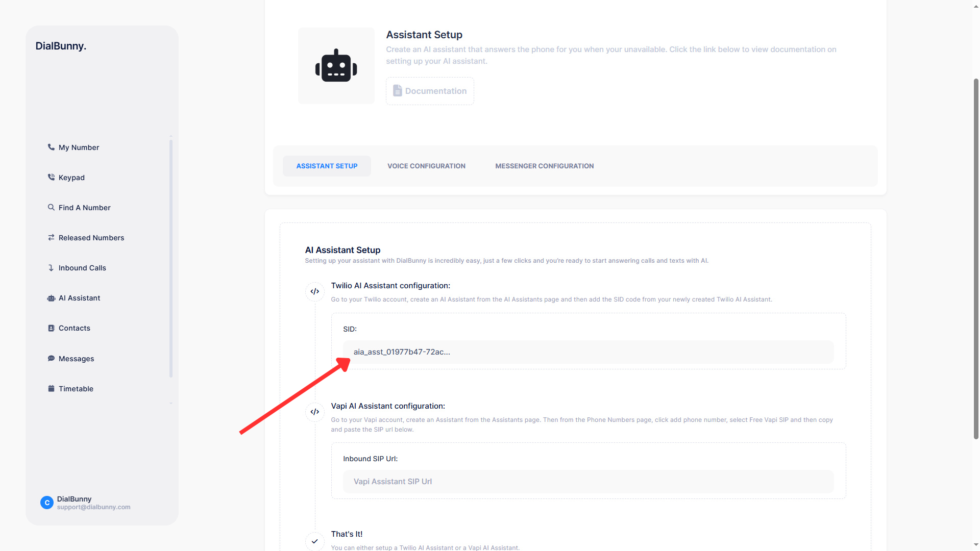This screenshot has height=551, width=980.
Task: View Inbound Calls
Action: coord(82,267)
